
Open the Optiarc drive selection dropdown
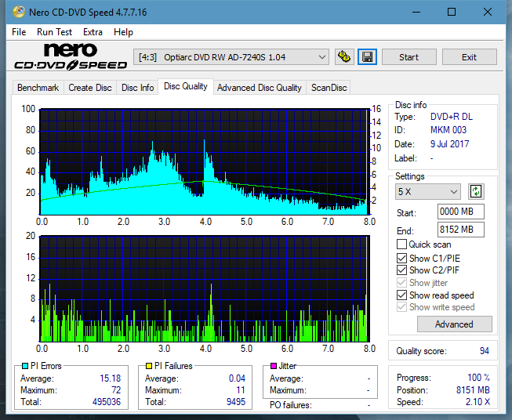(x=231, y=57)
